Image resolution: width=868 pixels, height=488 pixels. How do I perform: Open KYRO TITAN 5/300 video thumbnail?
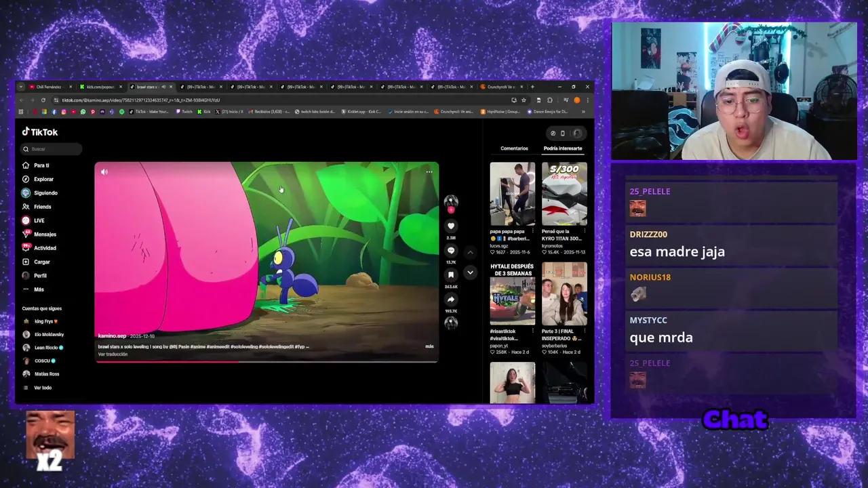point(564,194)
